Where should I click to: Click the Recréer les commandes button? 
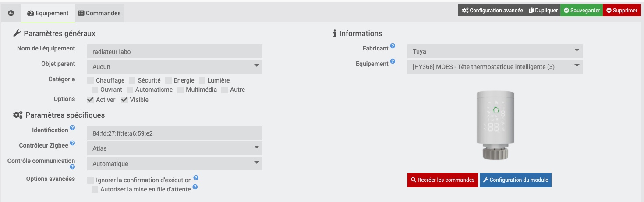tap(442, 180)
